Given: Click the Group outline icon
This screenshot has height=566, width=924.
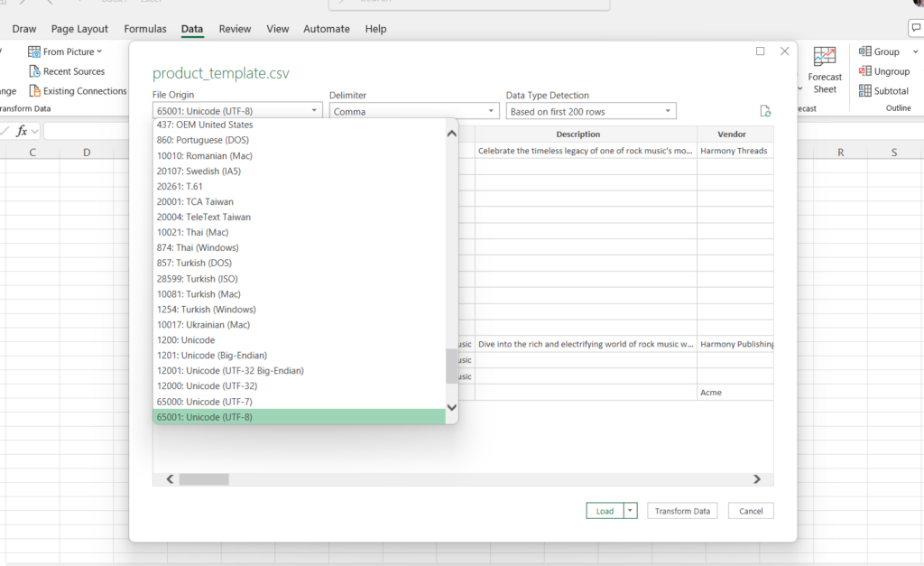Looking at the screenshot, I should coord(864,51).
